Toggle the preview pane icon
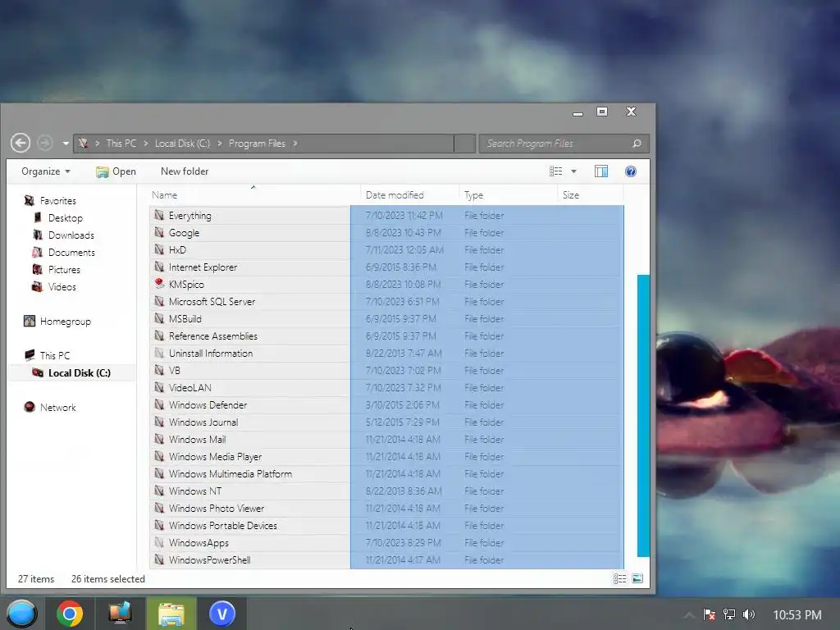This screenshot has height=630, width=840. pos(601,171)
